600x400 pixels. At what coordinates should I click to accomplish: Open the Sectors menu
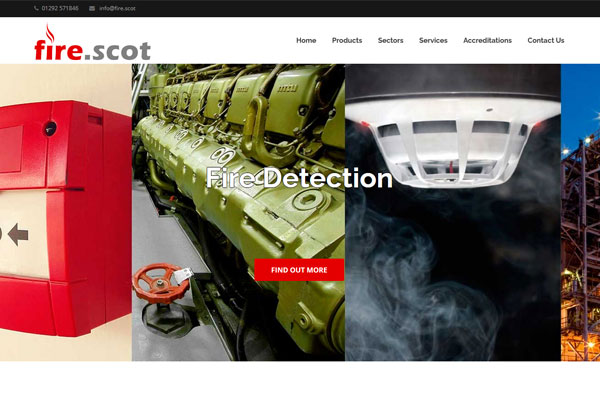390,40
